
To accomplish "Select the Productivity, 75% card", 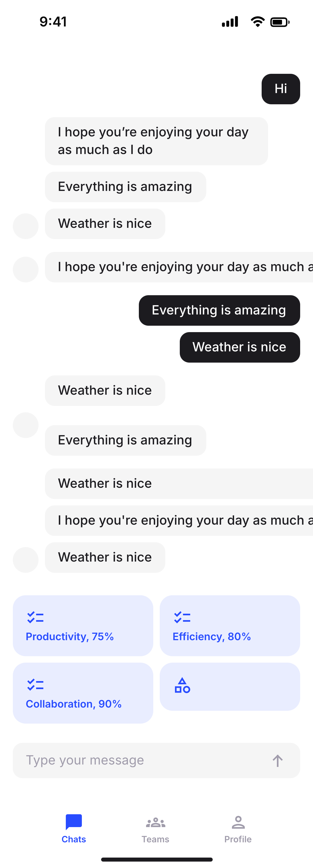I will click(83, 625).
